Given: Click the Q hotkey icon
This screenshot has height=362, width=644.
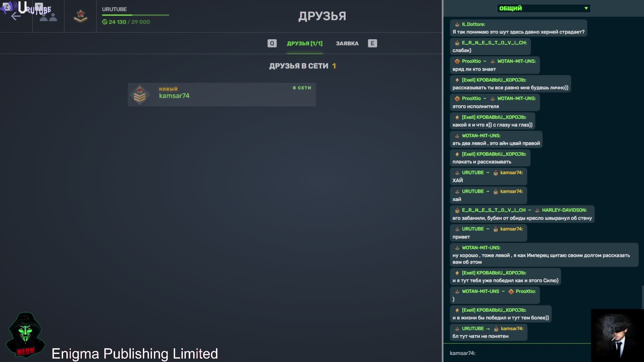Looking at the screenshot, I should click(x=272, y=43).
